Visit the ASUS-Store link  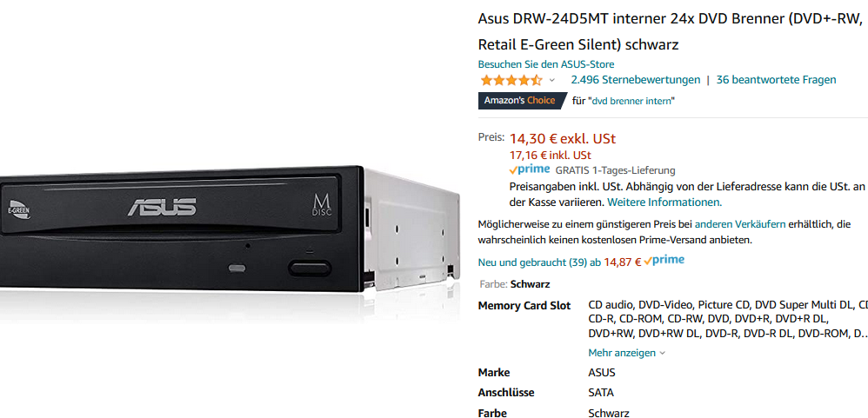546,64
